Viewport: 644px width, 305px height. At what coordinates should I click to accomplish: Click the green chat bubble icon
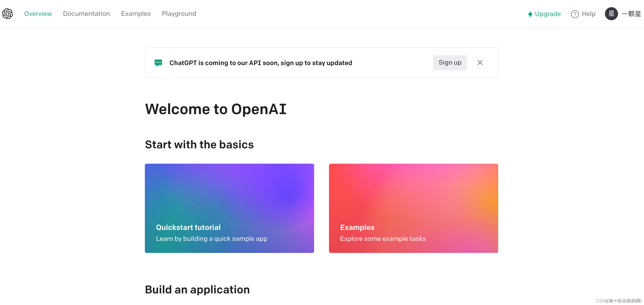pyautogui.click(x=158, y=63)
